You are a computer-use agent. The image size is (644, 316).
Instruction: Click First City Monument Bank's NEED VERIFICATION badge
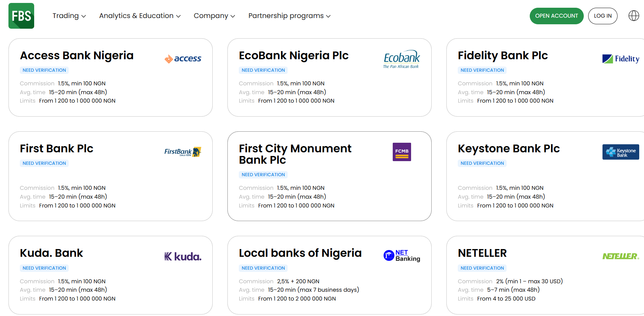(263, 175)
